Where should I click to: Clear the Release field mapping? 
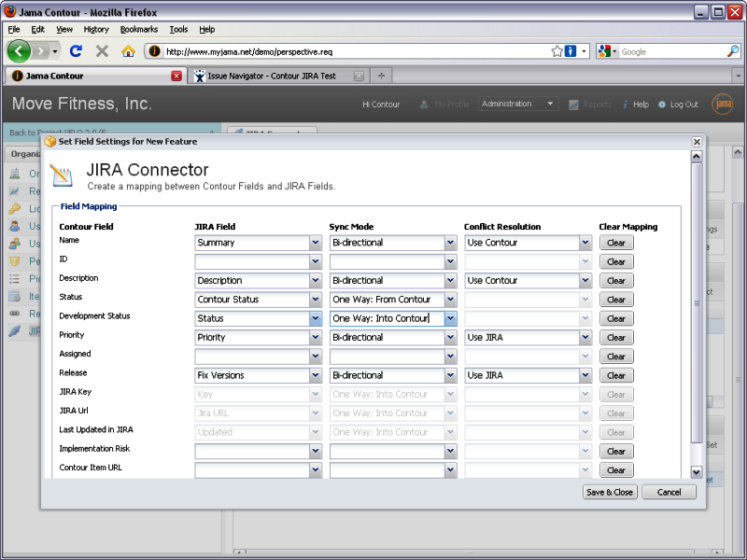coord(616,375)
